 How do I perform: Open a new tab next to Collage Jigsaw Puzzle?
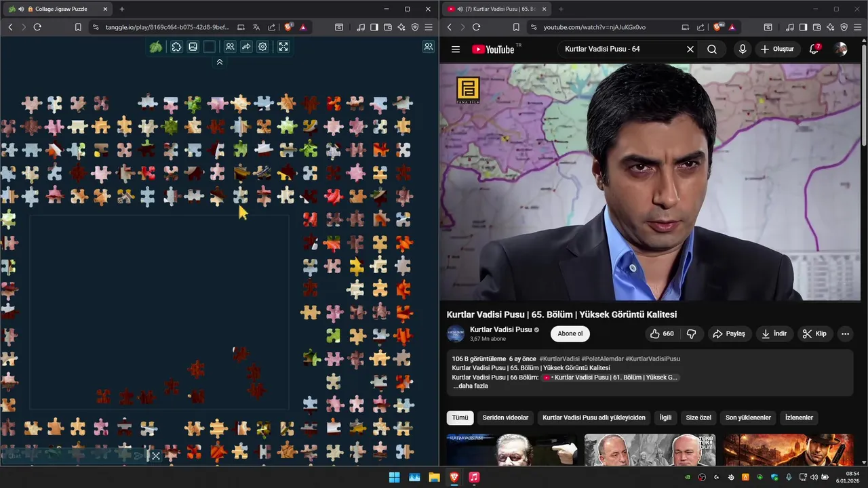point(122,9)
